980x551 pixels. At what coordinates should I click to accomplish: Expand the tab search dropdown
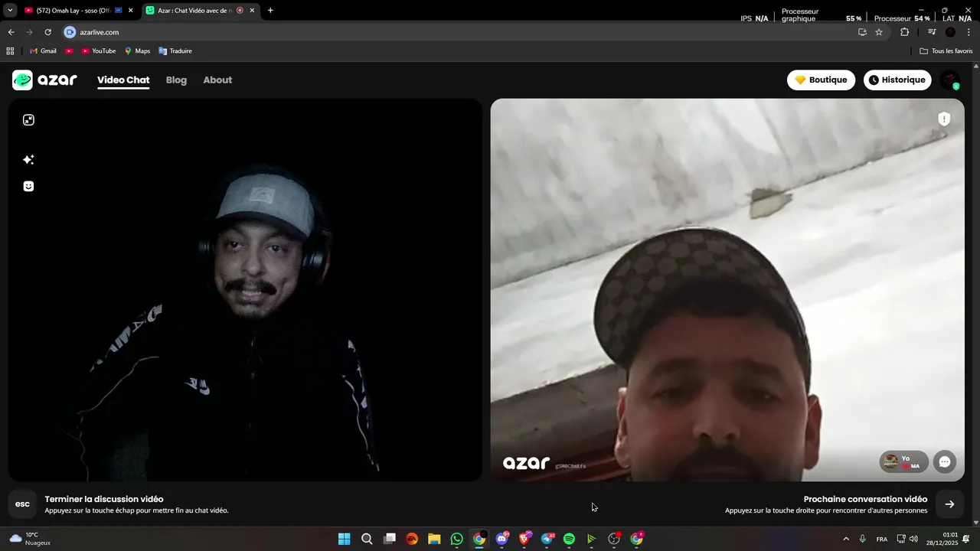pos(10,11)
